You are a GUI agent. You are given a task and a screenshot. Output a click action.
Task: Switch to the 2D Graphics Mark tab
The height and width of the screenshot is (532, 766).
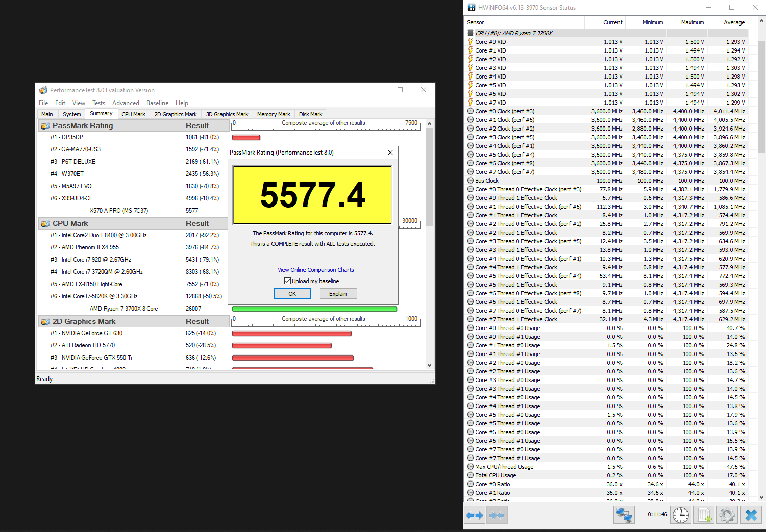[176, 114]
